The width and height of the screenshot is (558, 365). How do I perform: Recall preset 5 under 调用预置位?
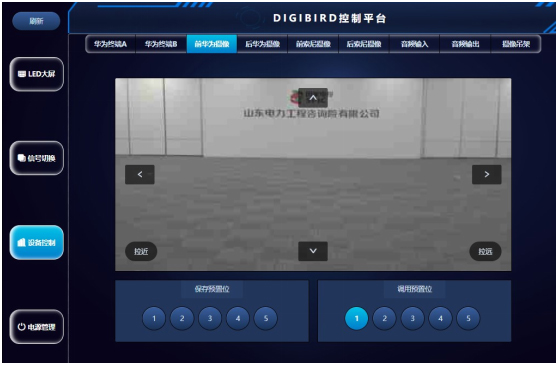(468, 318)
